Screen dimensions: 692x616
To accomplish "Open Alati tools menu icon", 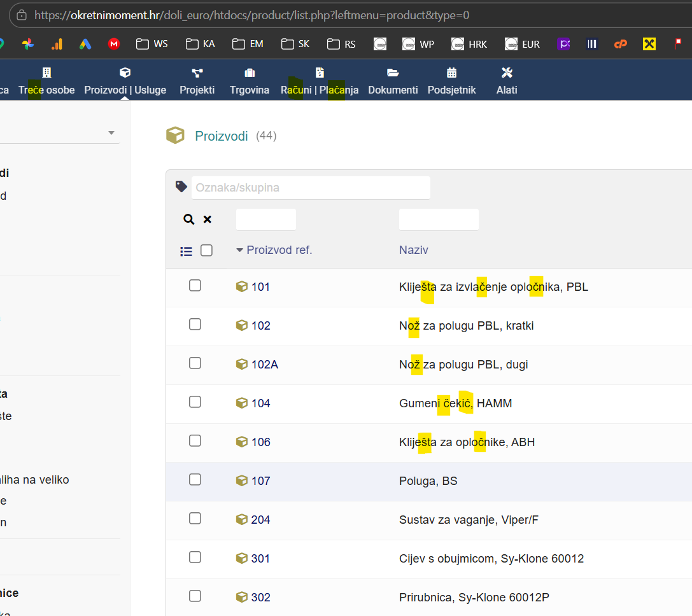I will click(x=507, y=73).
